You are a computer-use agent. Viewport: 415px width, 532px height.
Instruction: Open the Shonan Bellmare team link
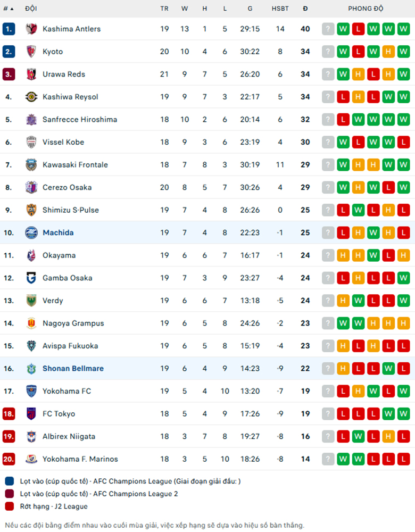coord(73,369)
